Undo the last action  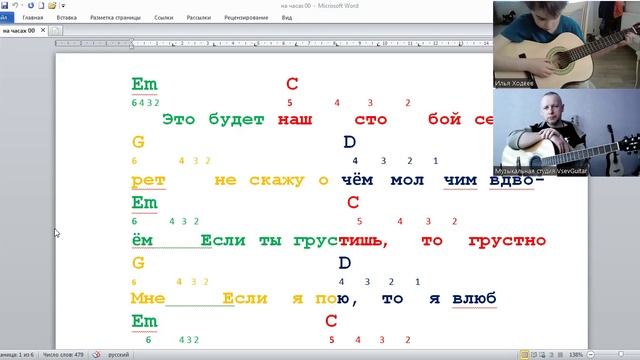click(15, 5)
